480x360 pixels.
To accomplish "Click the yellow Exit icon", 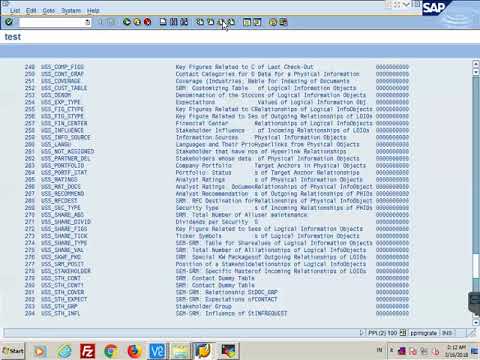I will click(x=137, y=22).
